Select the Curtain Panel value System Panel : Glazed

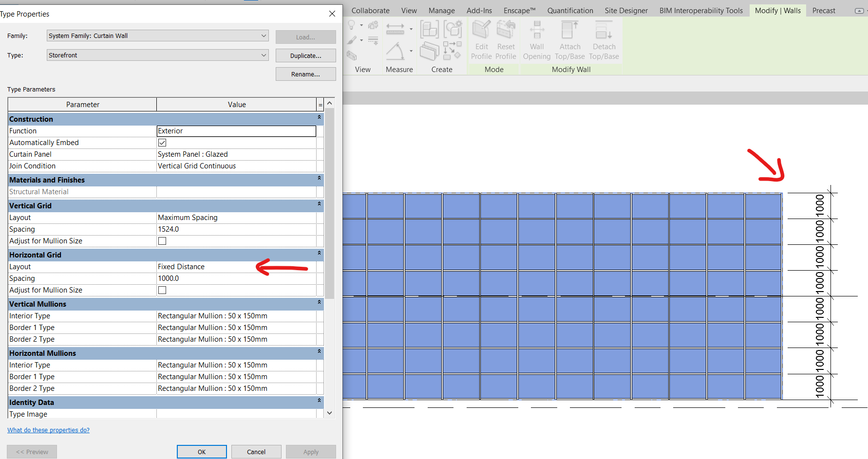[x=236, y=154]
